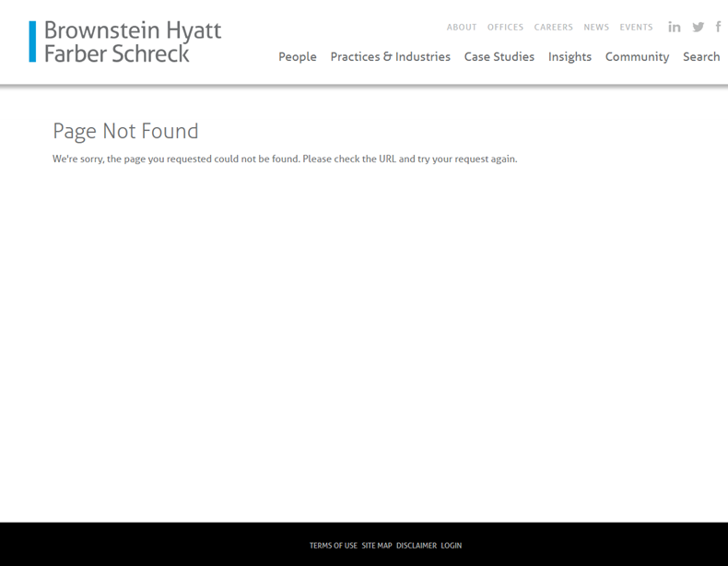Open the firm's Facebook icon
Screen dimensions: 728x566
718,27
